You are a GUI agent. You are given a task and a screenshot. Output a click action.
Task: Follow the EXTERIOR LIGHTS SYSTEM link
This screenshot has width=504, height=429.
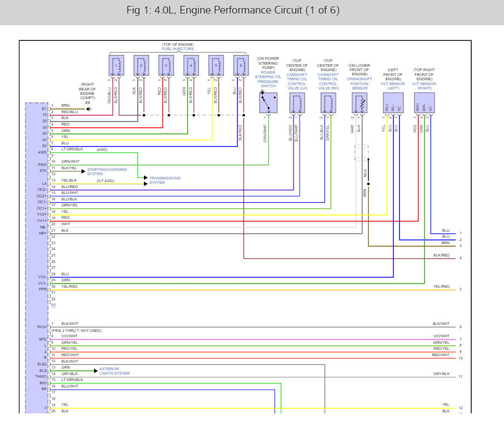point(114,371)
